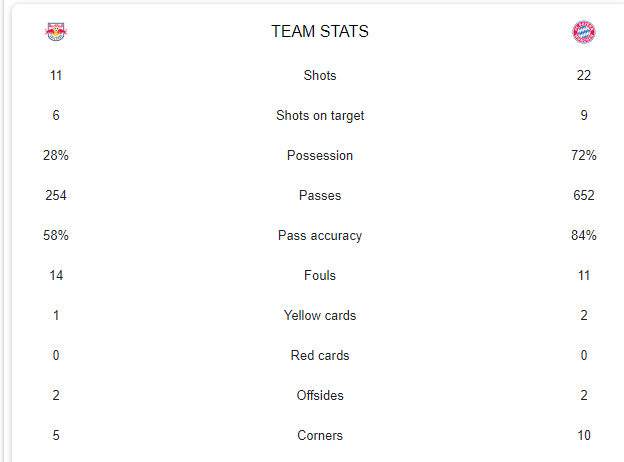Select the 22 shots value

tap(584, 75)
